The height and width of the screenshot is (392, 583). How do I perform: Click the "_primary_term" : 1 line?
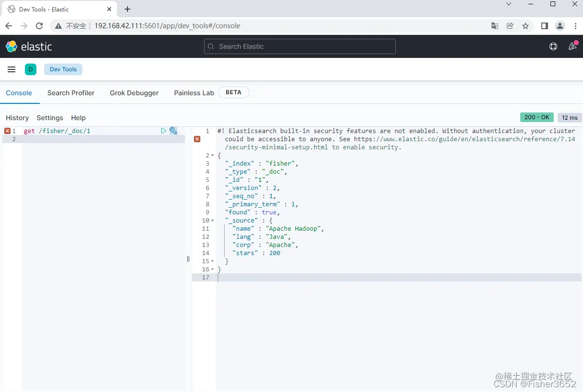click(262, 204)
